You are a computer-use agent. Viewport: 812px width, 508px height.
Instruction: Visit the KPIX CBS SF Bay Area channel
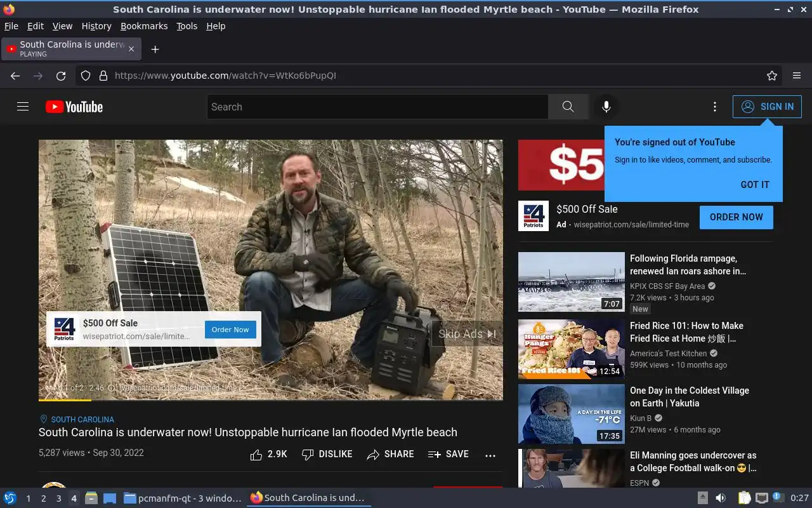(667, 286)
